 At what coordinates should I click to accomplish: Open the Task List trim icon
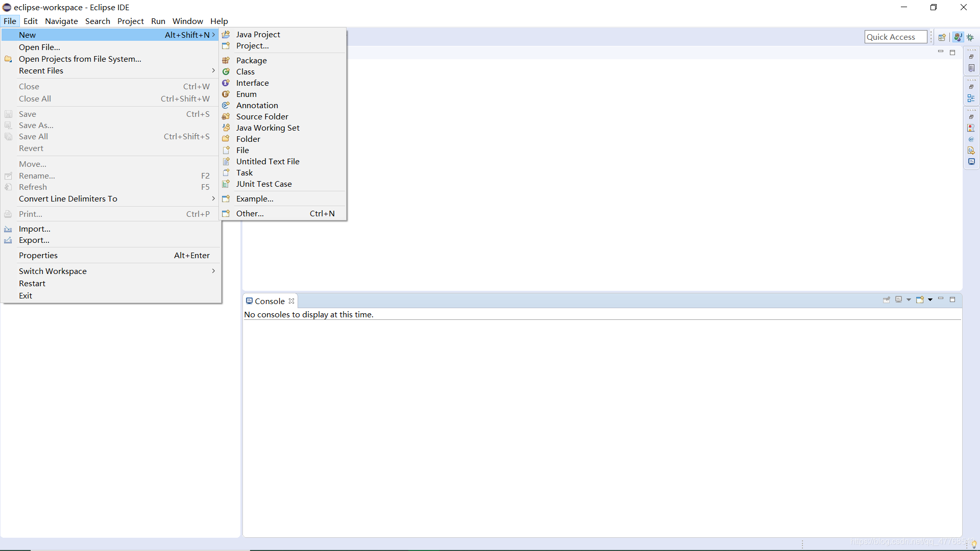tap(971, 68)
